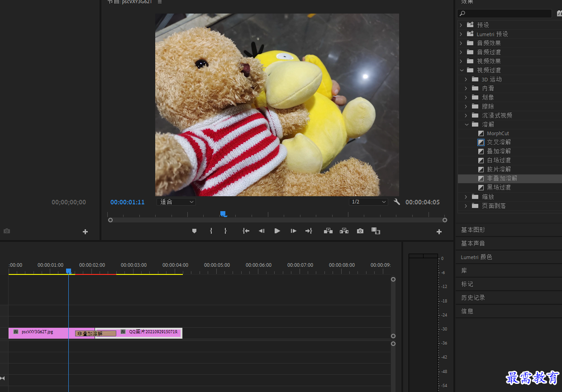Open the 库 panel

pyautogui.click(x=464, y=270)
